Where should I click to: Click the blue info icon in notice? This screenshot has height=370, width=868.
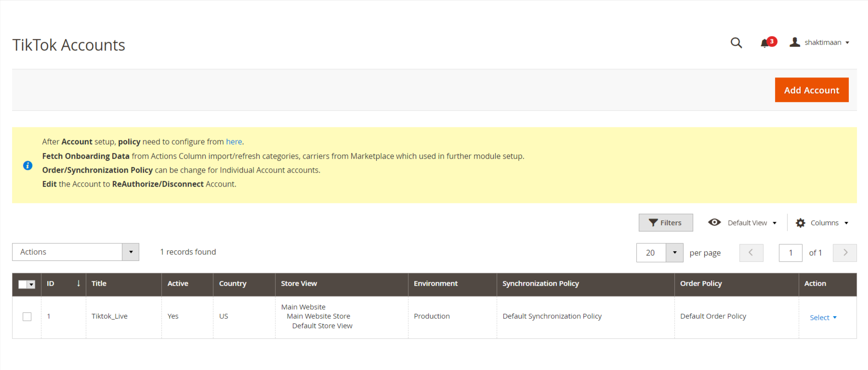[x=28, y=166]
